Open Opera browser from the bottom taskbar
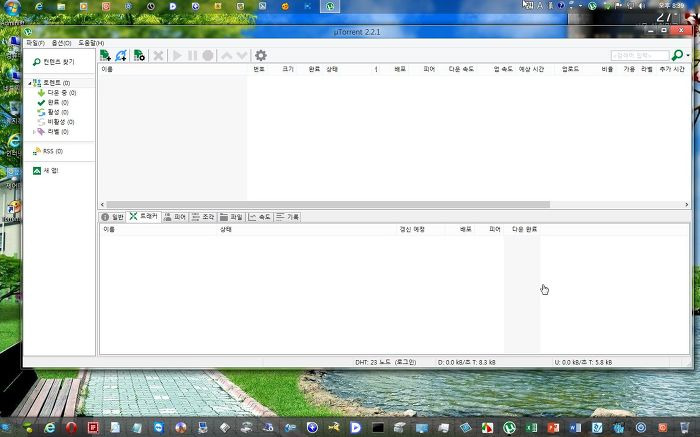The height and width of the screenshot is (437, 700). (71, 428)
